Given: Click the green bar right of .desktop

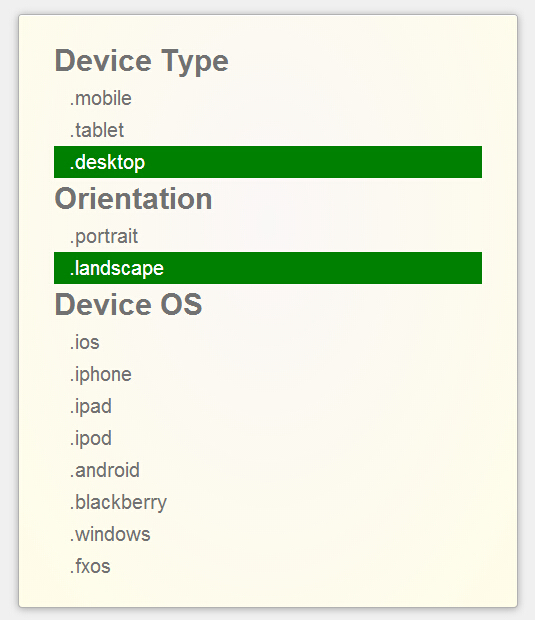Looking at the screenshot, I should [x=314, y=162].
